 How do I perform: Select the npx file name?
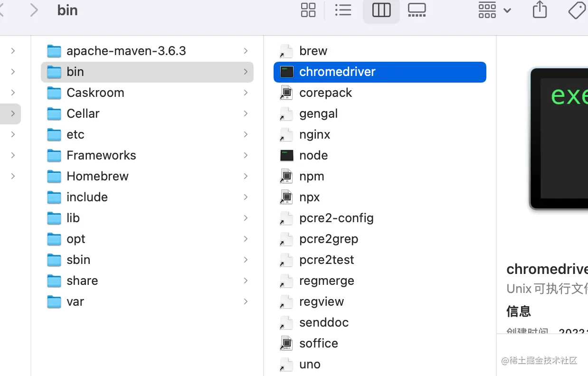click(x=310, y=197)
